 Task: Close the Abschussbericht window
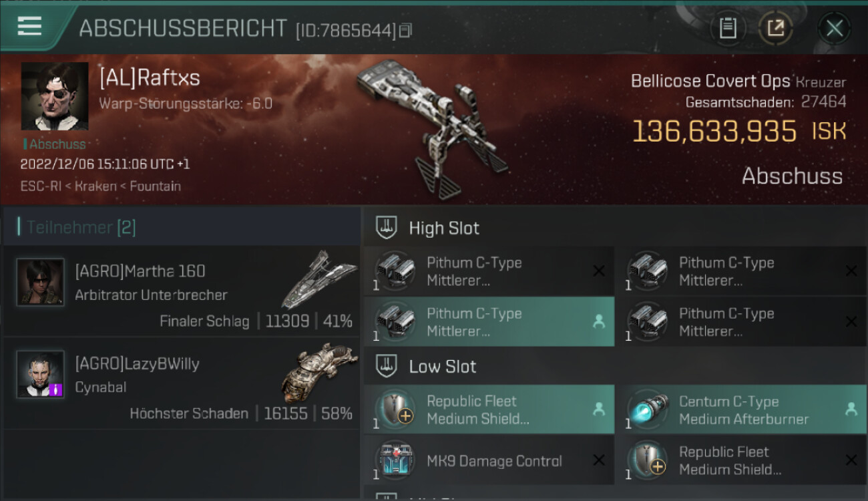pos(835,28)
